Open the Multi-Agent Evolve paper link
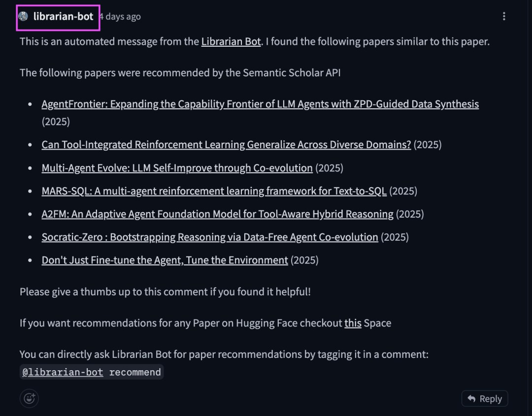 (177, 168)
